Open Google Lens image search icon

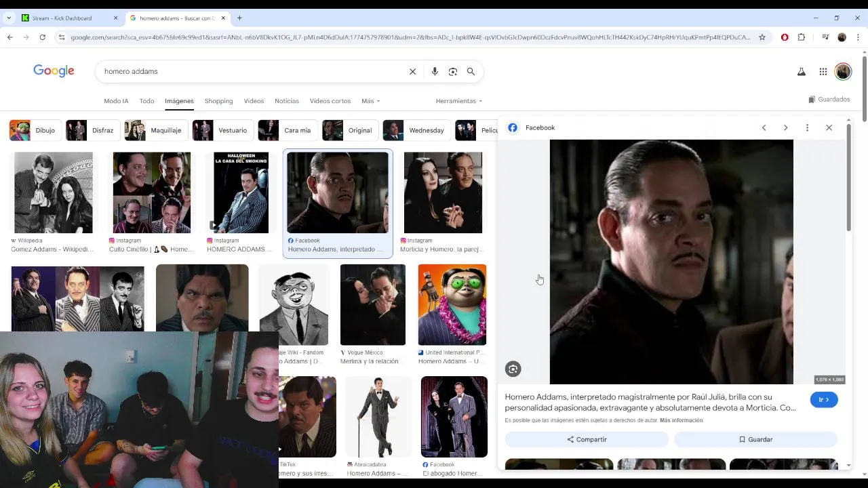[x=453, y=71]
